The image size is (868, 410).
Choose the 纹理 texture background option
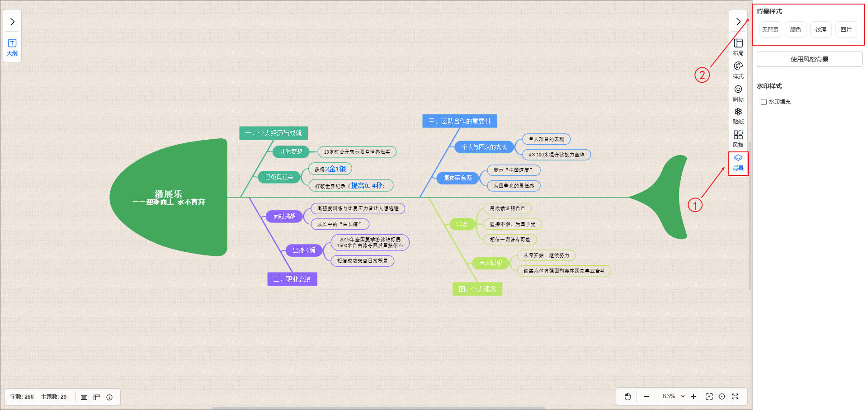point(821,30)
